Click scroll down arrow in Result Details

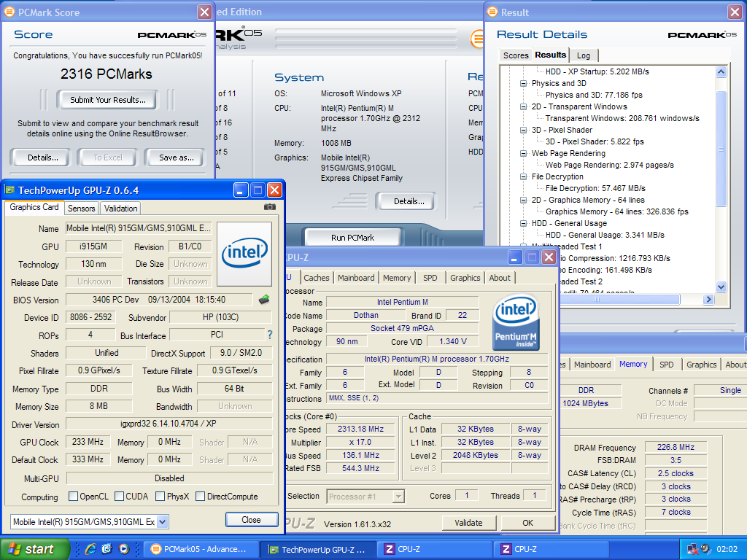[721, 287]
